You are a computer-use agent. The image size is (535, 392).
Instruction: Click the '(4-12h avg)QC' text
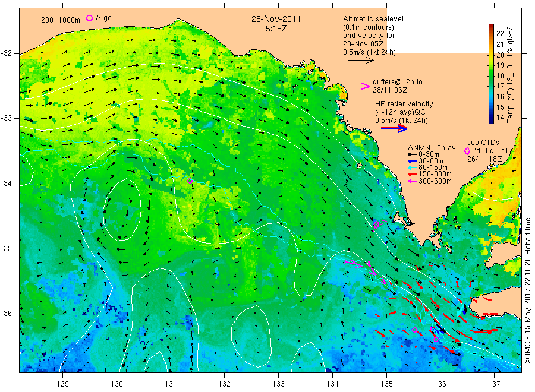pyautogui.click(x=400, y=112)
